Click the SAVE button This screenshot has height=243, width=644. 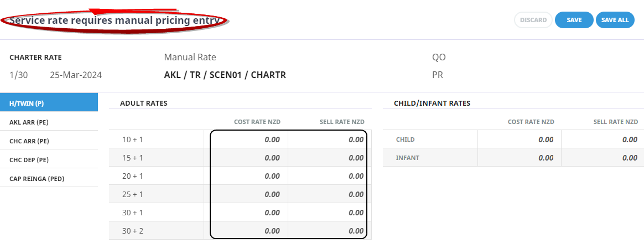coord(574,20)
